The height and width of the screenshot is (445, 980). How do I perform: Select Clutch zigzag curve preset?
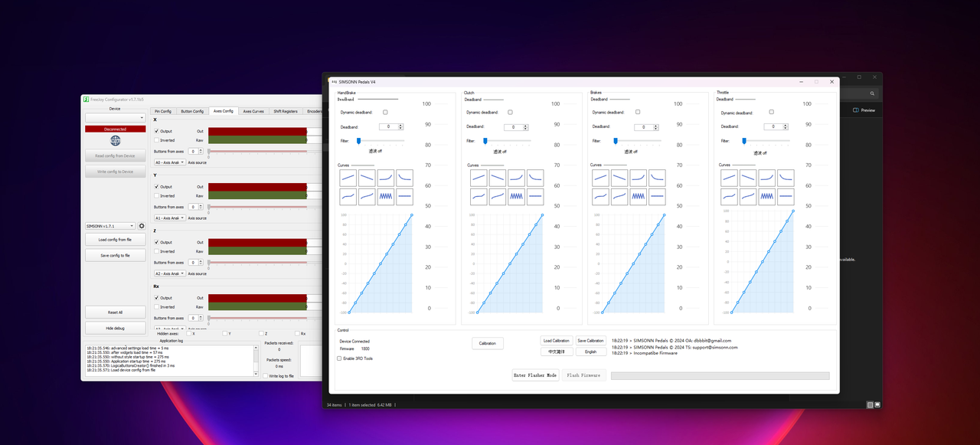pyautogui.click(x=517, y=197)
